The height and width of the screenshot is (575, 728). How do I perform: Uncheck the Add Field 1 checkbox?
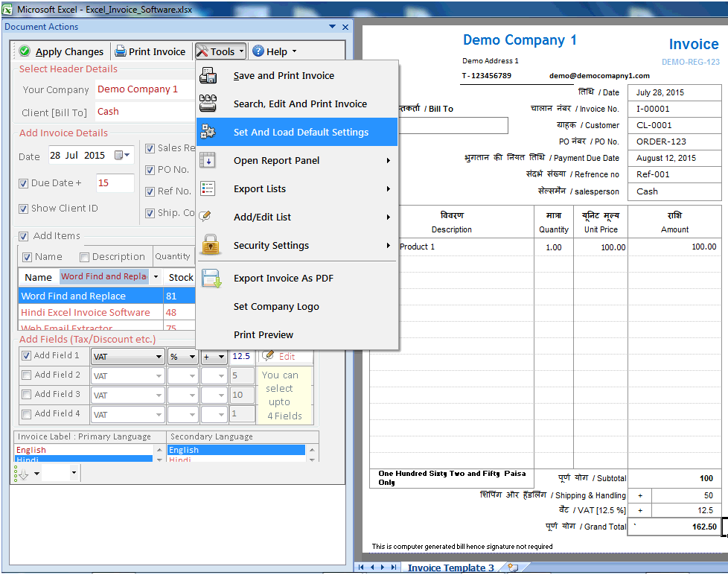pos(27,356)
